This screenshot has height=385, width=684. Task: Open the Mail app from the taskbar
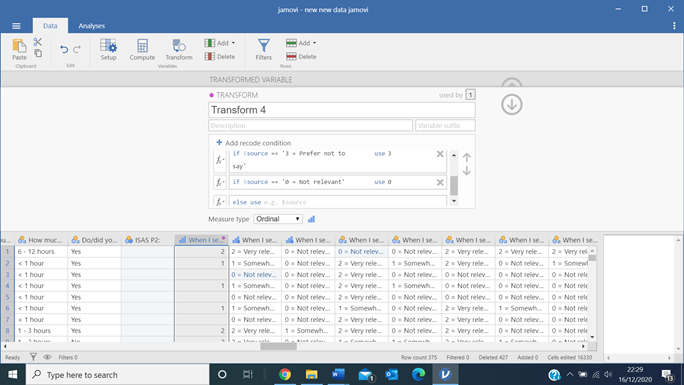click(366, 375)
